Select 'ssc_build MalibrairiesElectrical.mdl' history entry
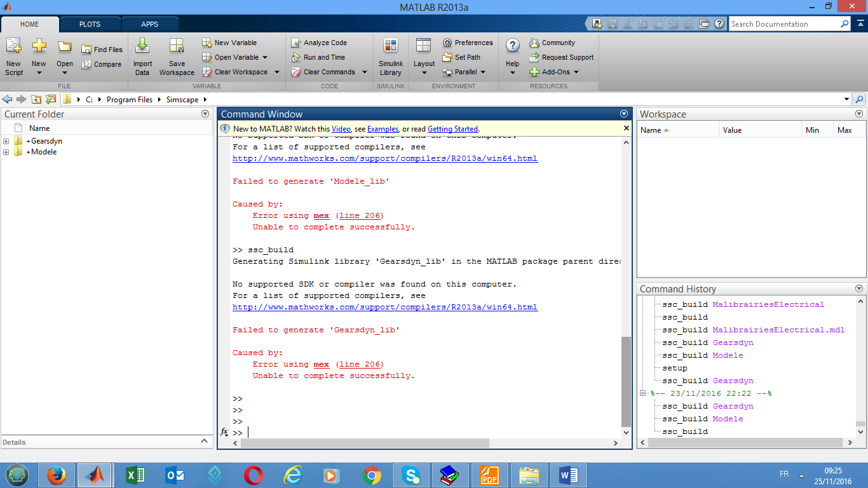This screenshot has height=488, width=868. [x=754, y=330]
